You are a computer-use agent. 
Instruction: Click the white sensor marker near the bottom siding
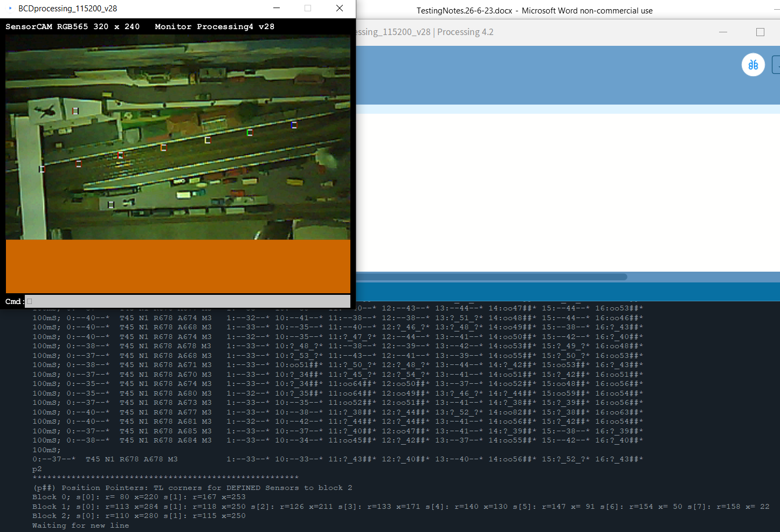tap(111, 204)
